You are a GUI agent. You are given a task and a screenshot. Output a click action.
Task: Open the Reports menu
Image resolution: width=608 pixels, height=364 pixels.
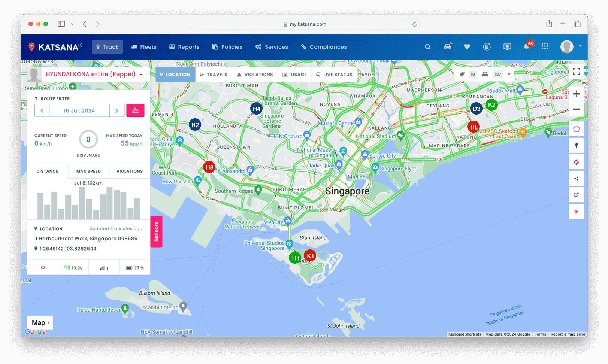(184, 47)
